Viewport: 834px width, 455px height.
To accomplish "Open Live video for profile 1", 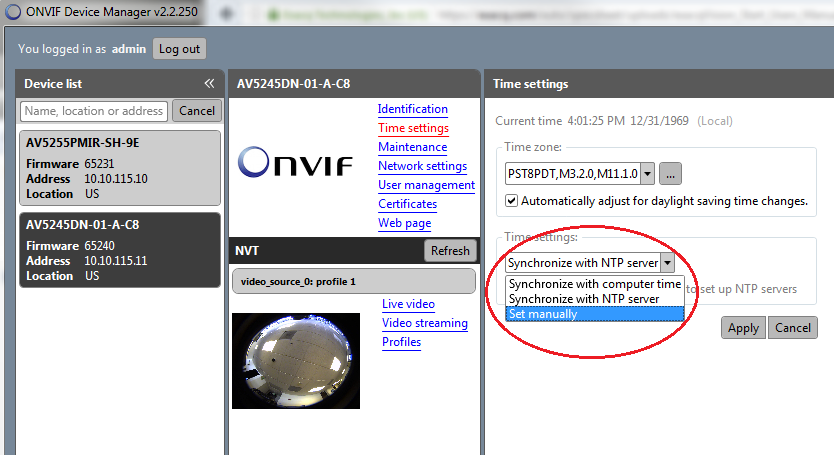I will click(x=408, y=304).
